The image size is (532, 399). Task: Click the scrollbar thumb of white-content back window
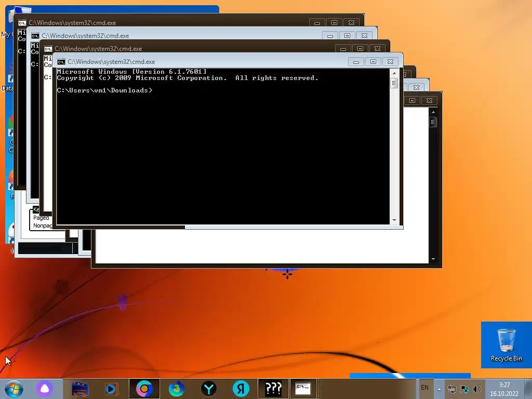click(x=433, y=122)
